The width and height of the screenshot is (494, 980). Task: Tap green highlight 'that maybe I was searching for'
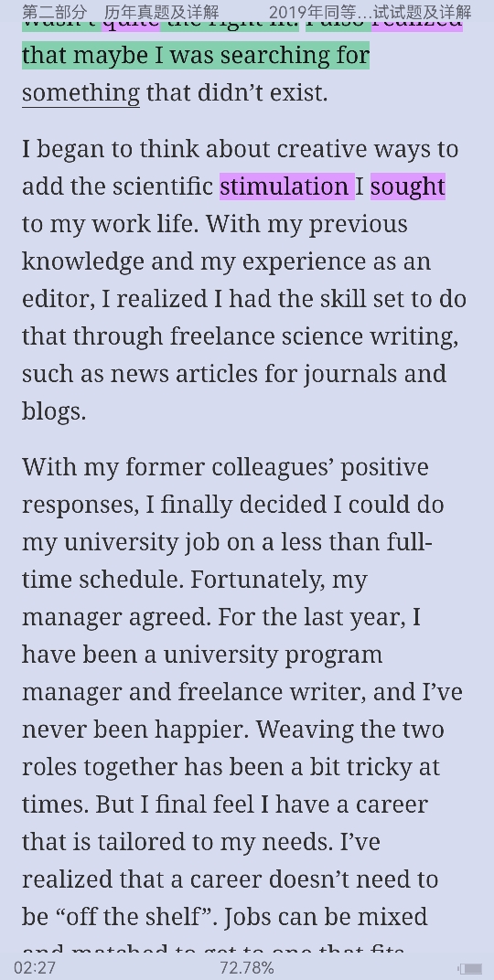pos(196,55)
